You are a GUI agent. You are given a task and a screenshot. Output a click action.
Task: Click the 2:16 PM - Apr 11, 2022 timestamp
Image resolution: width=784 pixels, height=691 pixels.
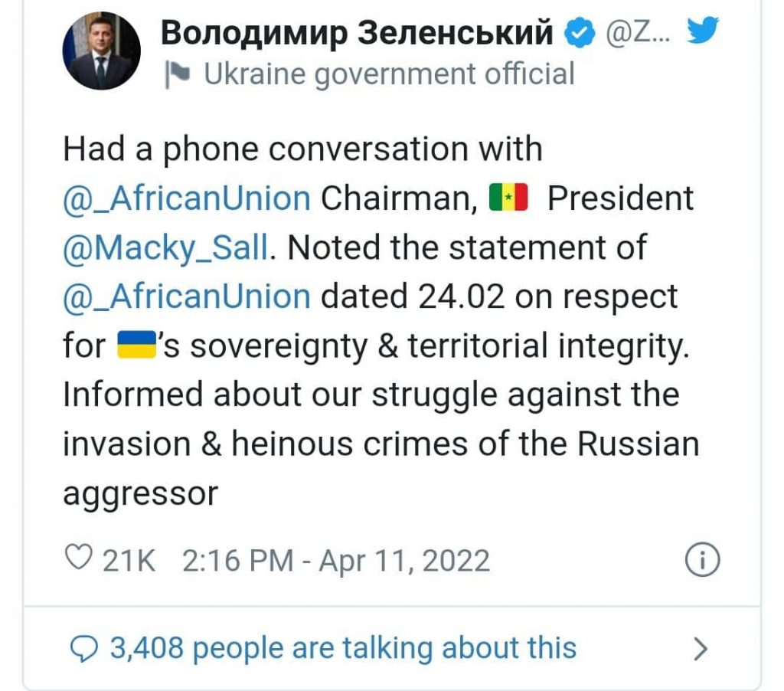point(335,560)
